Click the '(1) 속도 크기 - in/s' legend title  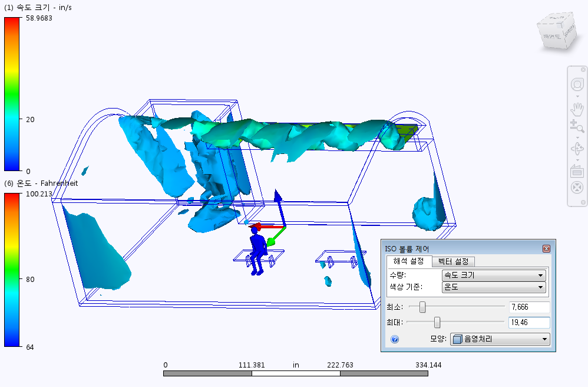[38, 8]
